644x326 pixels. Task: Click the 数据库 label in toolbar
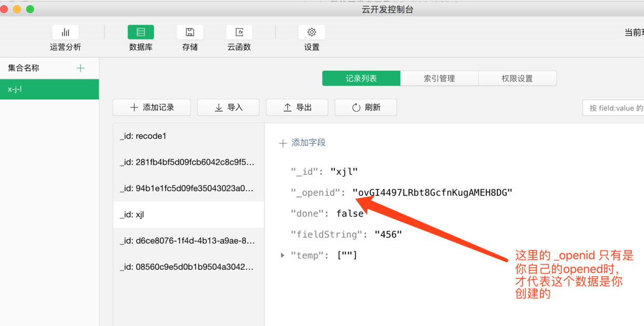click(x=141, y=47)
